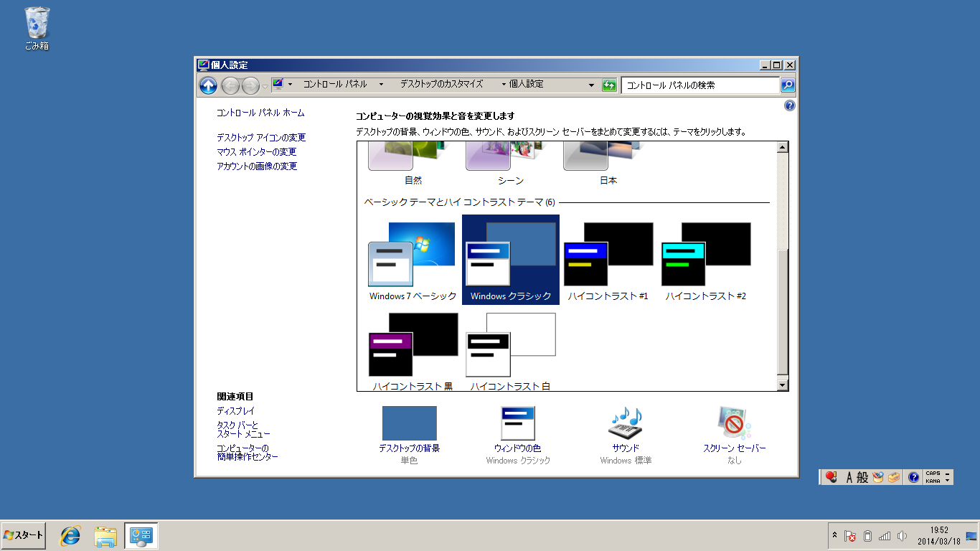The width and height of the screenshot is (980, 551).
Task: Open address bar history dropdown arrow
Action: [x=591, y=85]
